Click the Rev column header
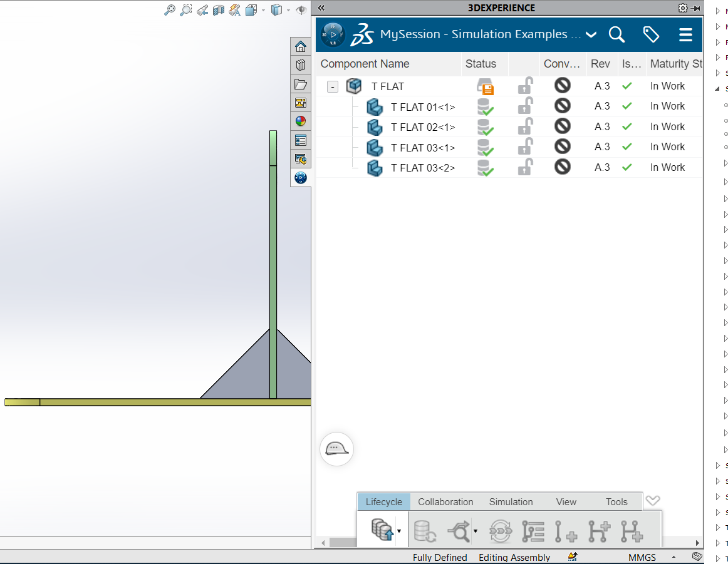This screenshot has height=564, width=728. 601,64
